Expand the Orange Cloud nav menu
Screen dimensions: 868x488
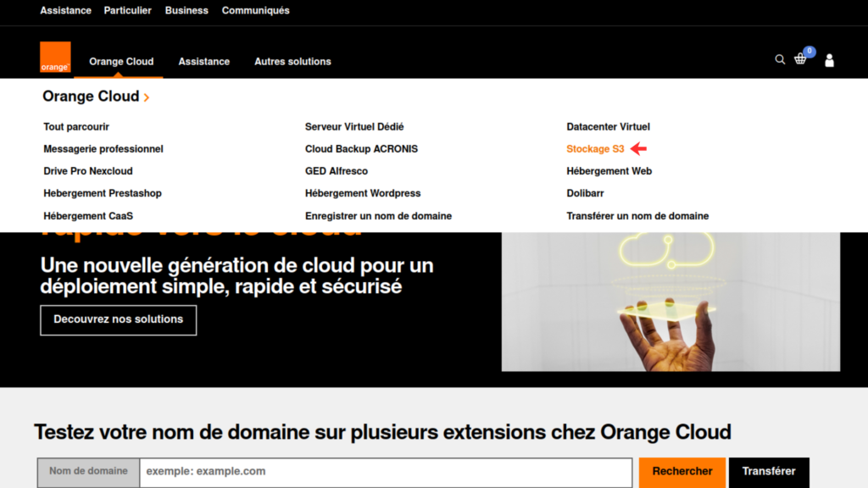[x=121, y=61]
